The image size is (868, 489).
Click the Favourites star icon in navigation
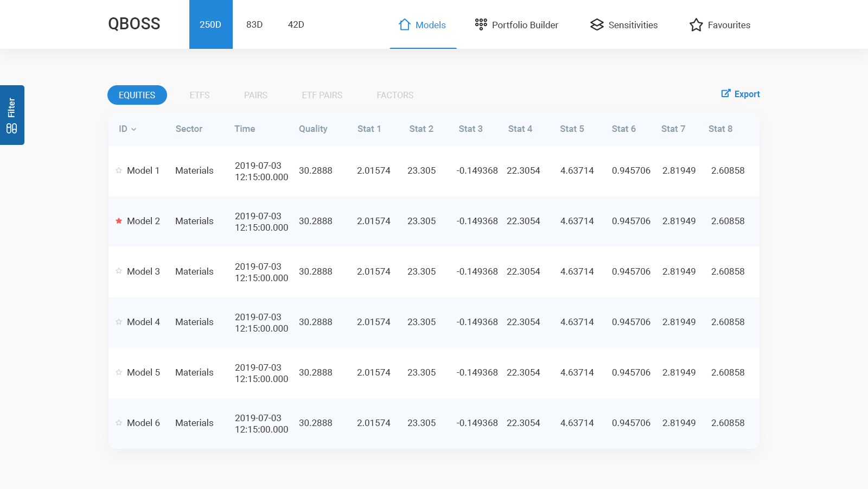(696, 25)
